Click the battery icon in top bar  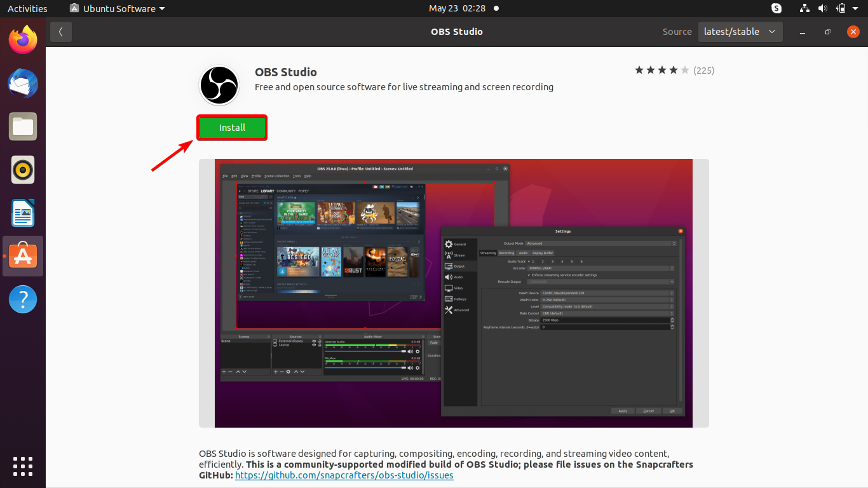point(841,8)
